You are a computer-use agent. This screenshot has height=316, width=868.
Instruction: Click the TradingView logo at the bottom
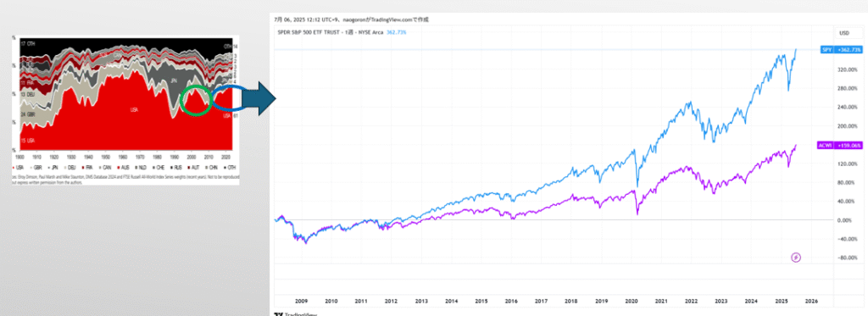coord(293,313)
